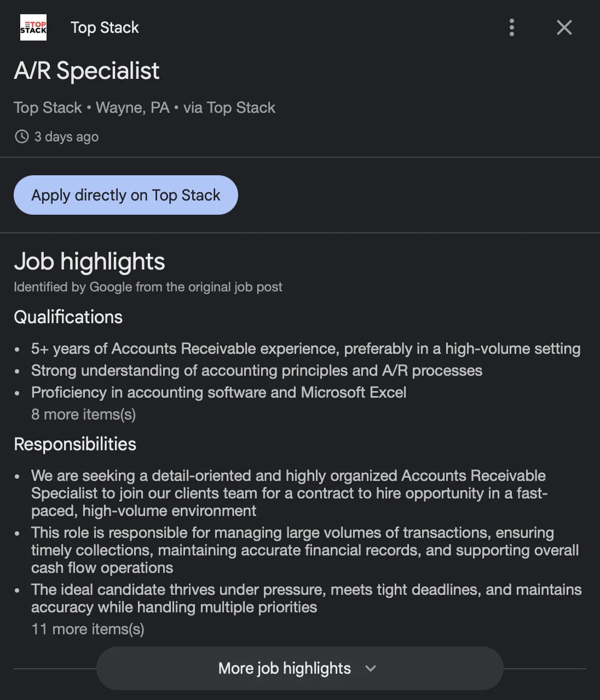600x700 pixels.
Task: Click the clock icon next to posting date
Action: pos(21,136)
